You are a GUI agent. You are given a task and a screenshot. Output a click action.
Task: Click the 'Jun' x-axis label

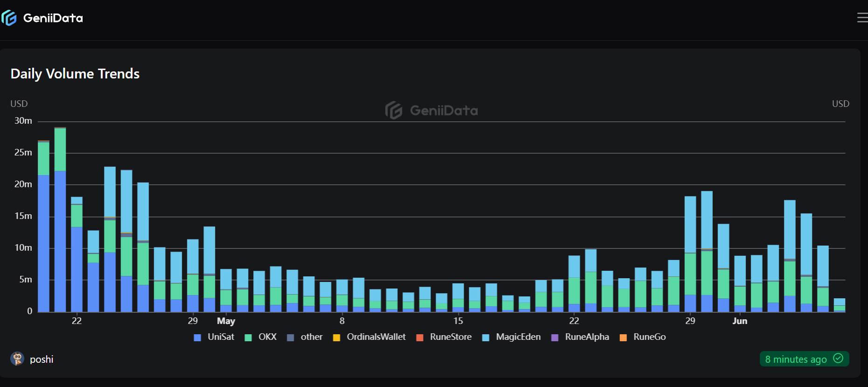740,321
